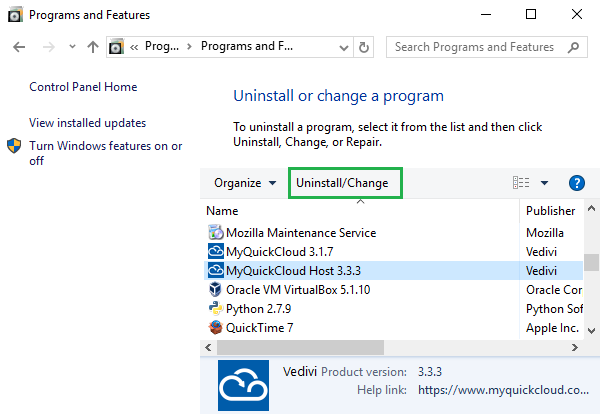600x414 pixels.
Task: Click the large MyQuickCloud logo in details pane
Action: pyautogui.click(x=243, y=385)
